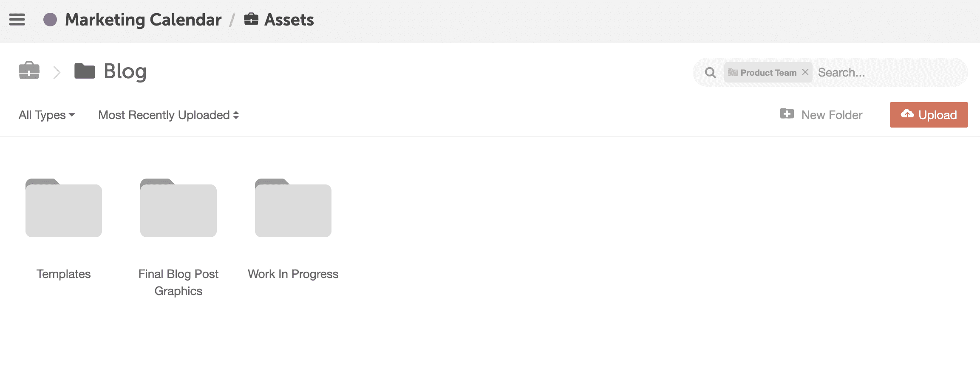
Task: Open the Work In Progress folder
Action: 293,208
